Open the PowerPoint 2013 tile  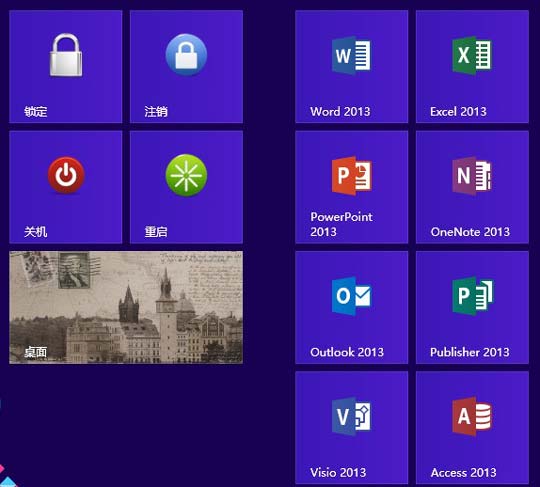click(x=352, y=187)
